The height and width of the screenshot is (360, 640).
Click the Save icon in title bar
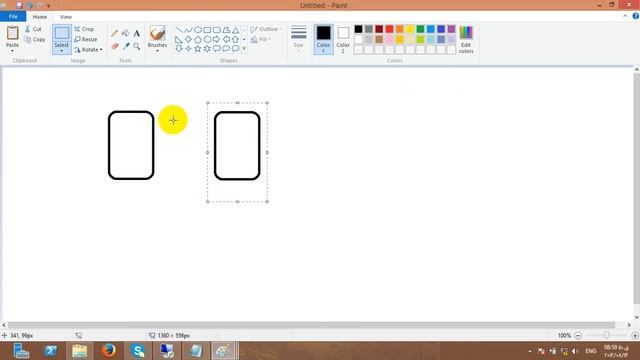coord(19,5)
